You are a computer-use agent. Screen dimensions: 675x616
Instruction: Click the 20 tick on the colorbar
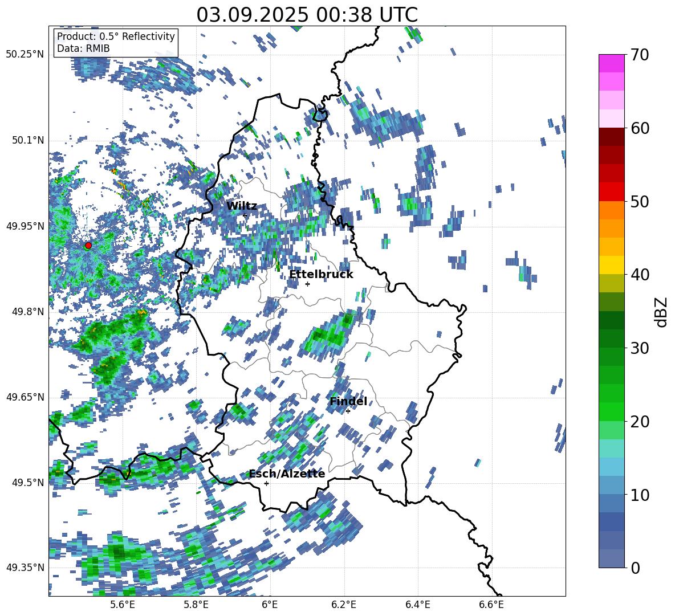click(x=640, y=421)
